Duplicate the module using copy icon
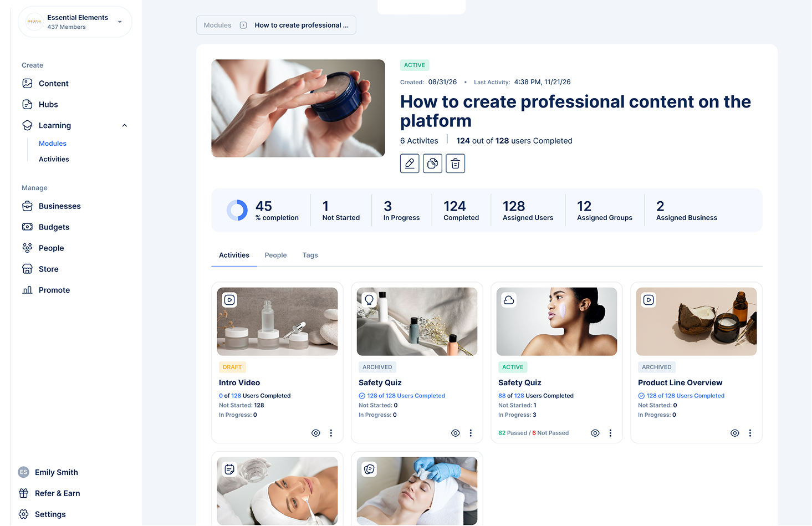 (x=432, y=164)
